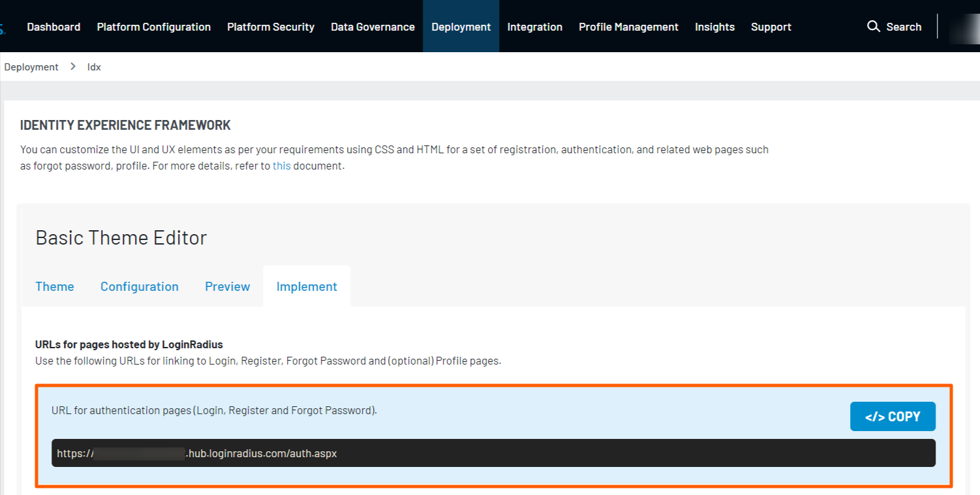Open the Profile Management menu
Image resolution: width=980 pixels, height=495 pixels.
coord(628,27)
